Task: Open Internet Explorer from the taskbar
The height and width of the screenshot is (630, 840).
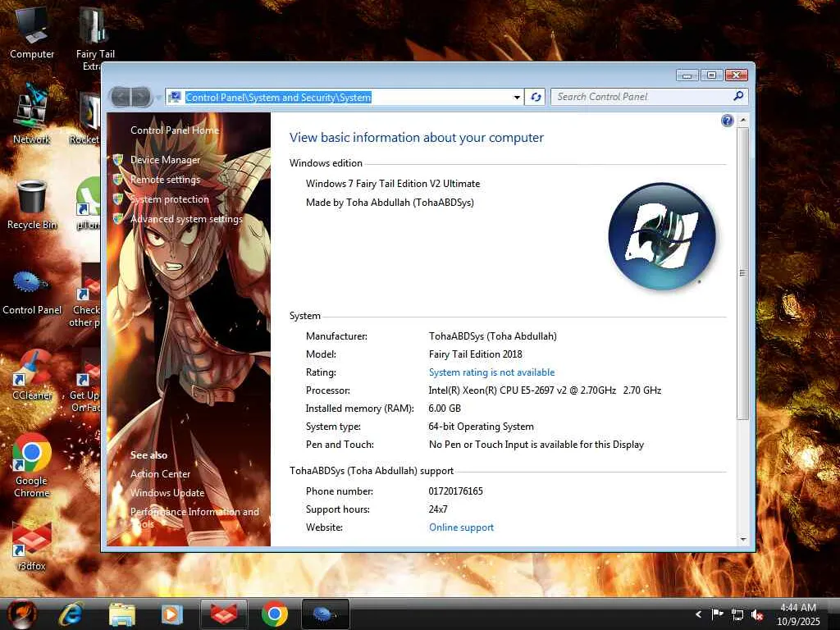Action: (x=71, y=614)
